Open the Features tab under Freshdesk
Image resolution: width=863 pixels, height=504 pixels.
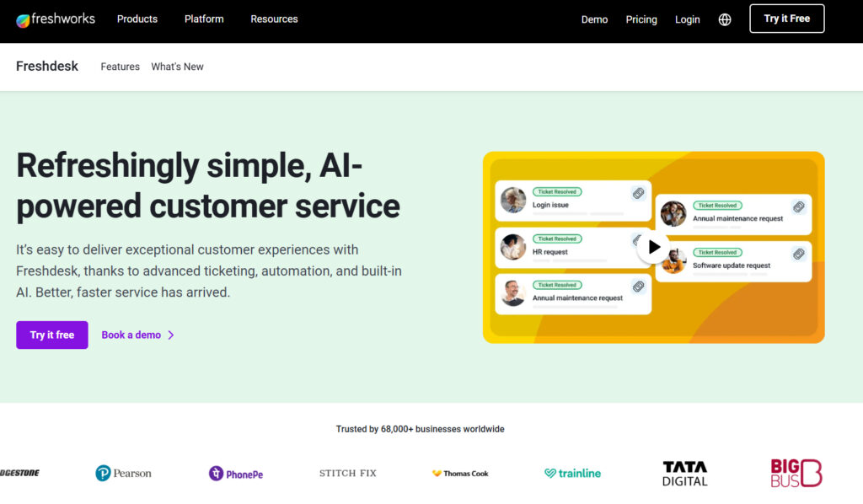tap(120, 67)
